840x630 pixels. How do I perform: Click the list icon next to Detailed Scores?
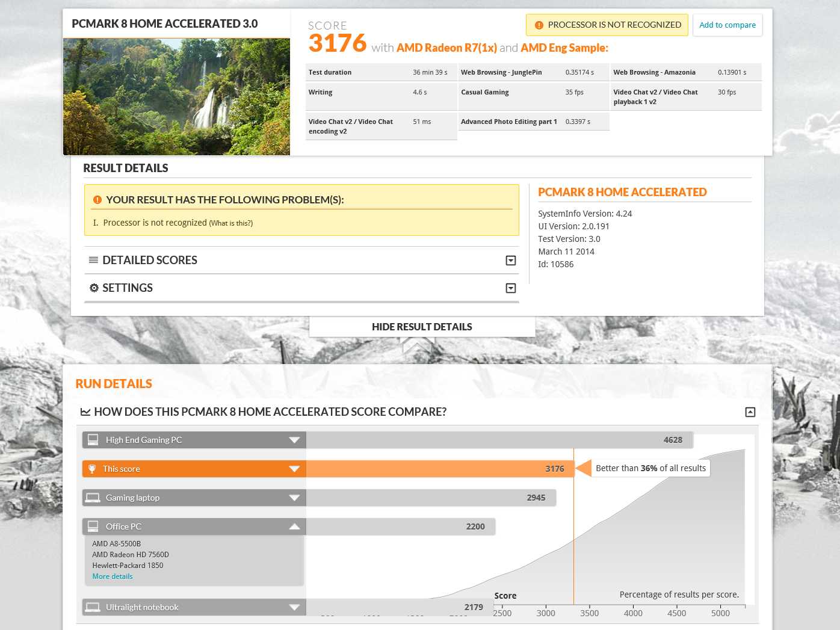tap(93, 260)
